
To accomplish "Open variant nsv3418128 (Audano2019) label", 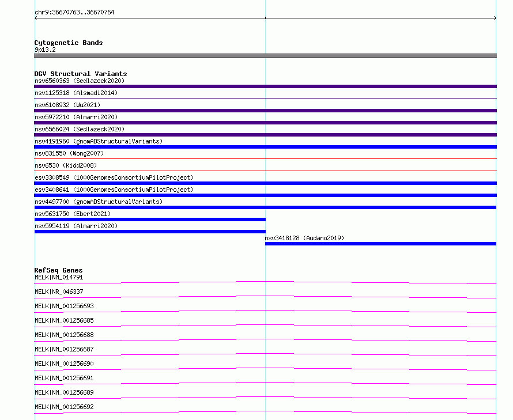I will point(304,238).
